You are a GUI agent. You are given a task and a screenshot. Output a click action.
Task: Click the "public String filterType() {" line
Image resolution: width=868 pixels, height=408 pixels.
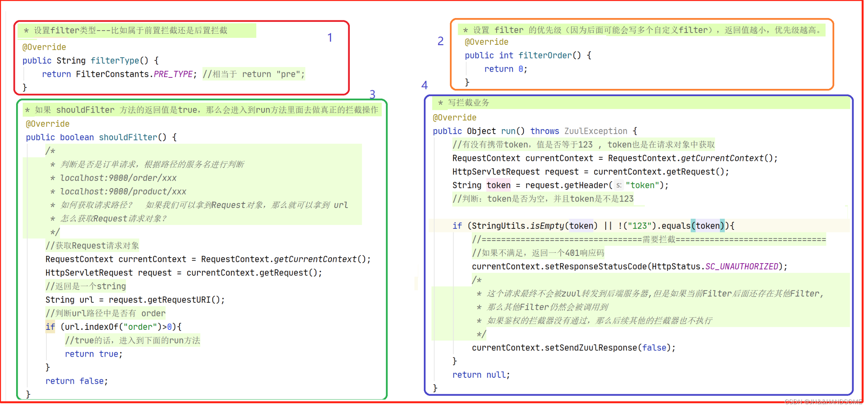pos(90,61)
